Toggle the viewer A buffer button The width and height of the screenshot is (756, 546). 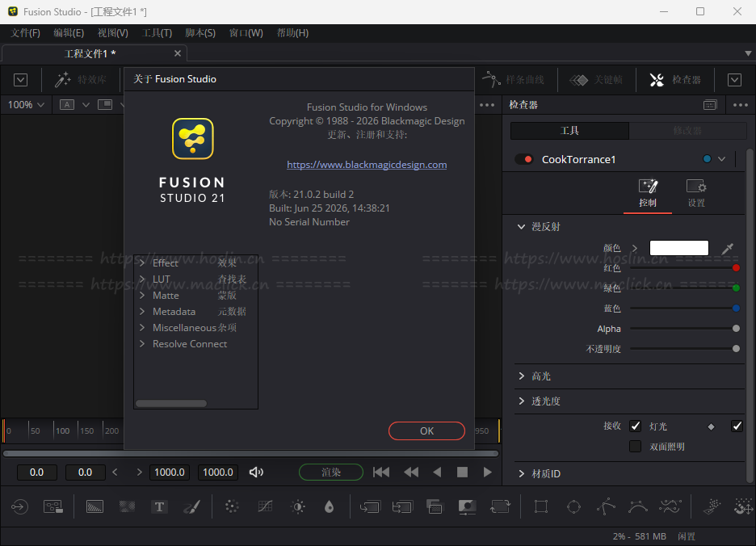[x=66, y=105]
